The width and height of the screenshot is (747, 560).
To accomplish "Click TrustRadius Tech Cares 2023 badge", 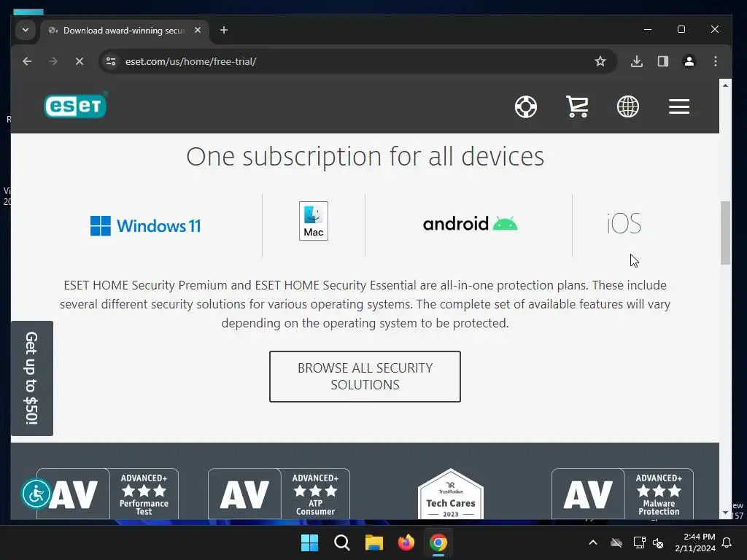I will pos(451,494).
